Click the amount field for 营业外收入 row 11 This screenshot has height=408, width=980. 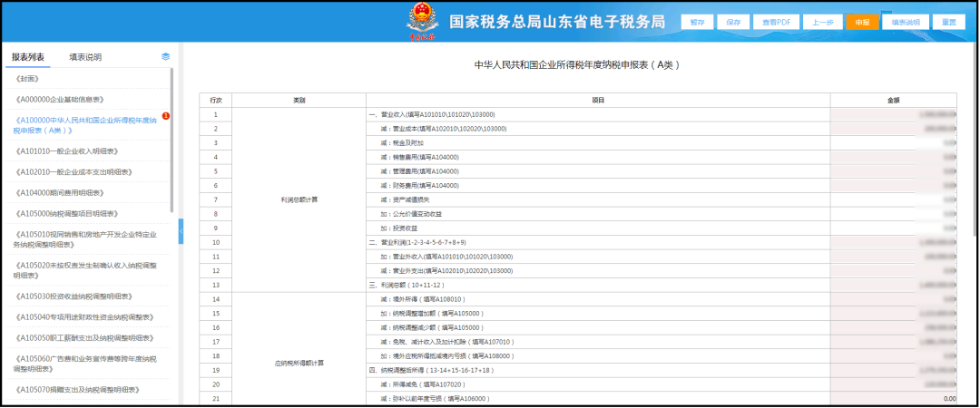tap(893, 257)
